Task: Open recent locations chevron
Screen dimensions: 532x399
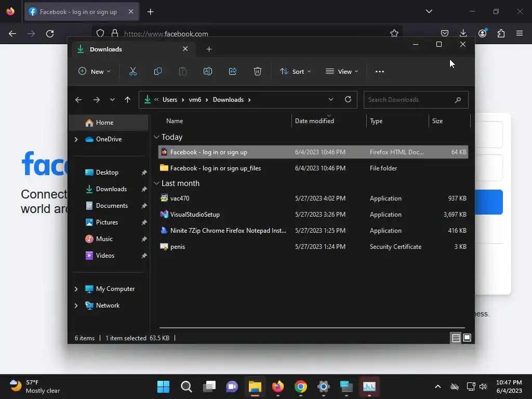Action: click(112, 100)
